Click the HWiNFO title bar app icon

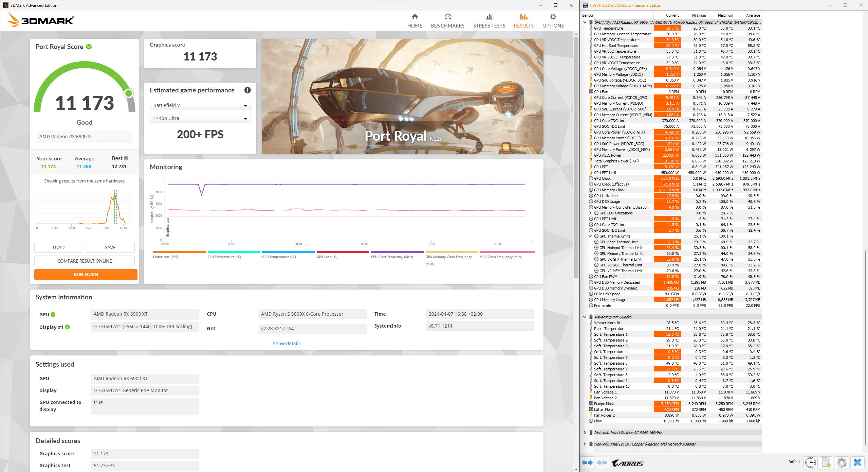[585, 5]
